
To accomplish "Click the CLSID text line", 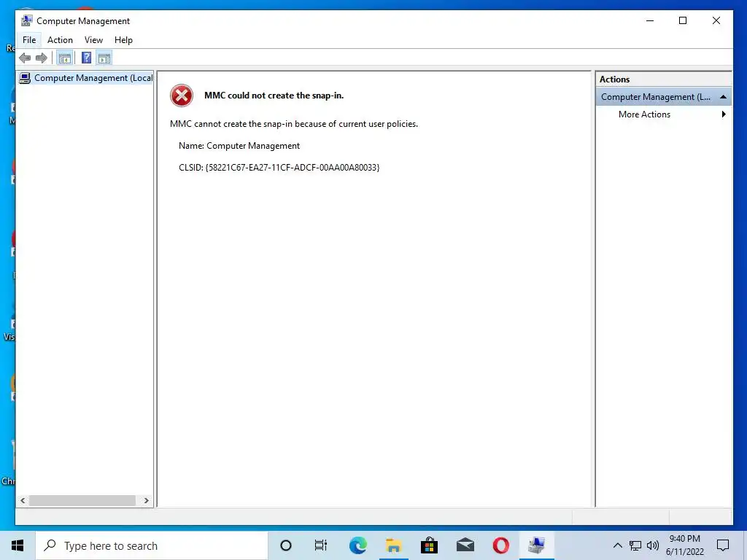I will pyautogui.click(x=279, y=167).
